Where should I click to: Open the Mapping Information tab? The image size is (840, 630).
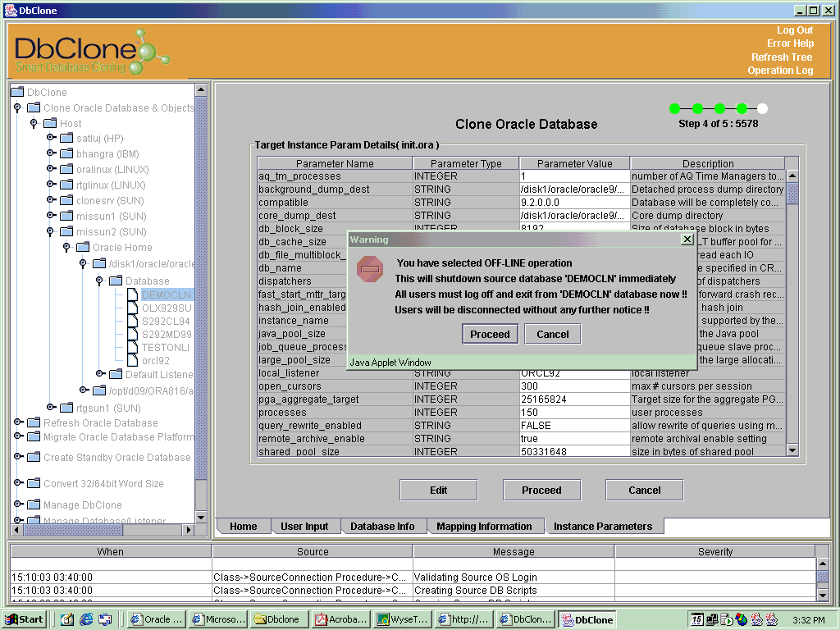(x=484, y=526)
